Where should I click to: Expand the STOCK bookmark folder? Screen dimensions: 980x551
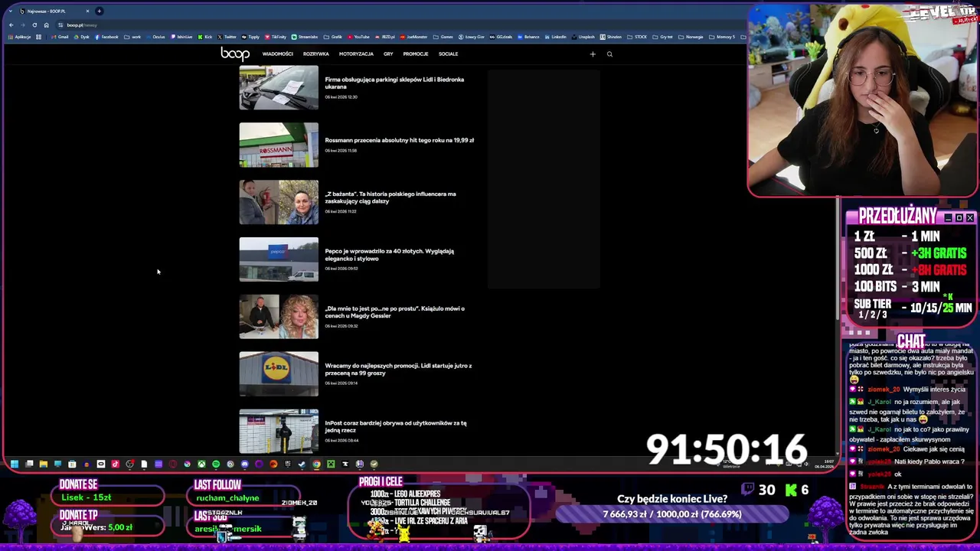(x=638, y=37)
